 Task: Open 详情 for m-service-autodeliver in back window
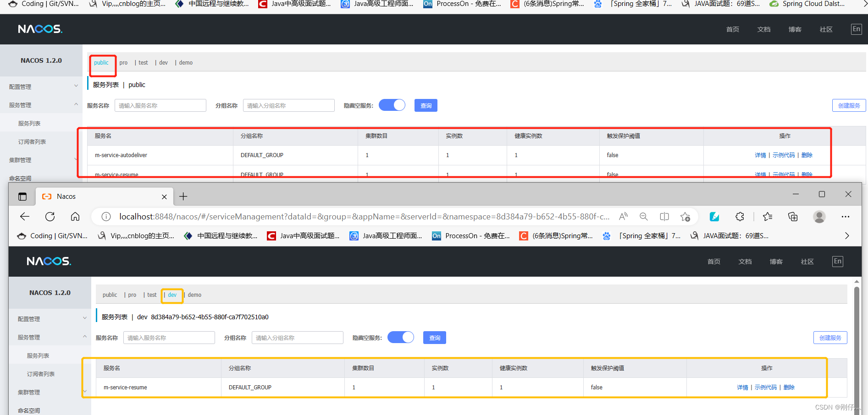tap(760, 155)
